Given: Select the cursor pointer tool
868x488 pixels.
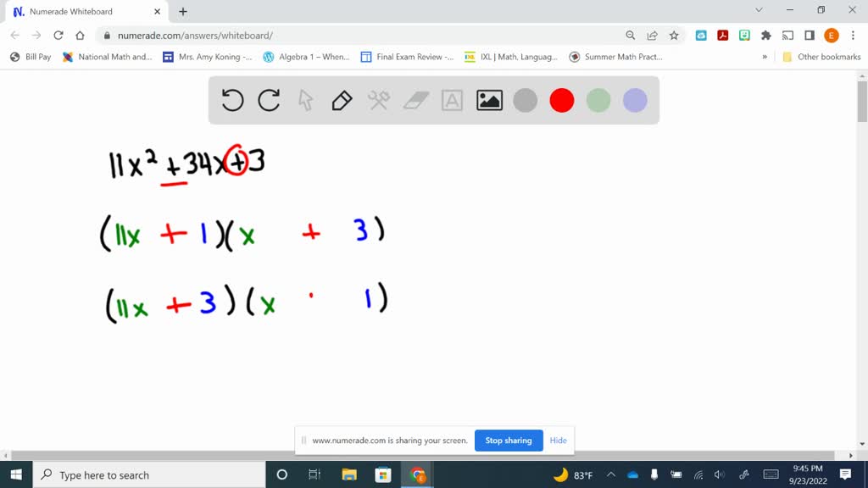Looking at the screenshot, I should pyautogui.click(x=305, y=100).
